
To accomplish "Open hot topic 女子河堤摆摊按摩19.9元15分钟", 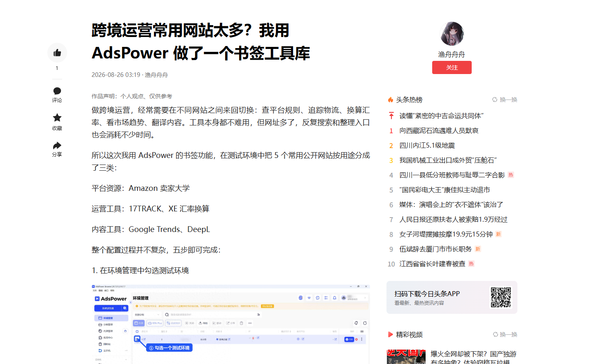I will click(x=446, y=234).
